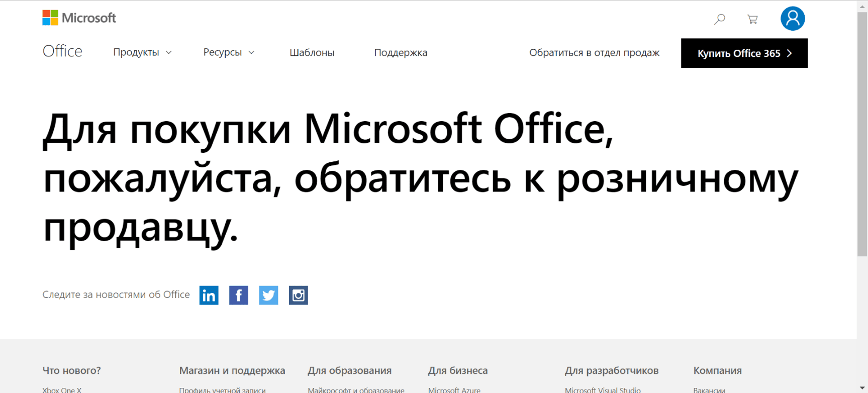This screenshot has height=393, width=868.
Task: Click the user account avatar icon
Action: (793, 19)
